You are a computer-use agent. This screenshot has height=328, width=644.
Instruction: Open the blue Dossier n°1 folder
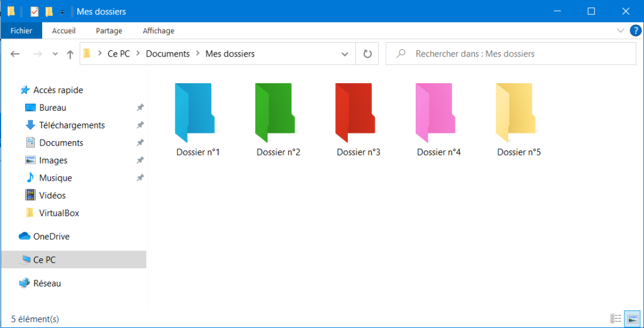tap(195, 113)
